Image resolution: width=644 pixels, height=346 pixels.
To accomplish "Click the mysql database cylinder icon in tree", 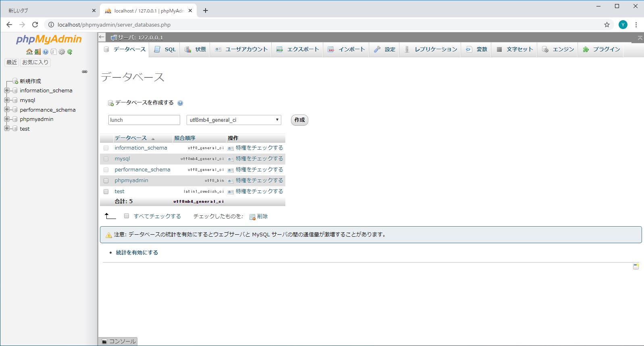I will (x=15, y=100).
